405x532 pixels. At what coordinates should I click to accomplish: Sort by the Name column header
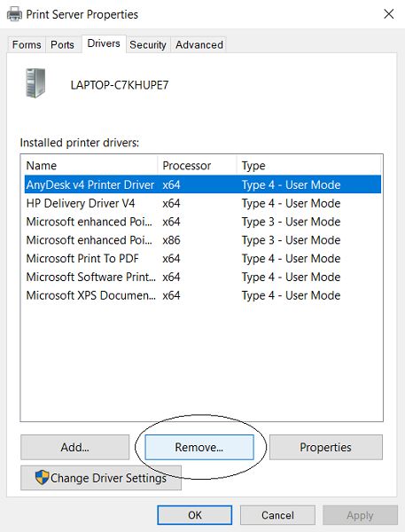pyautogui.click(x=90, y=166)
